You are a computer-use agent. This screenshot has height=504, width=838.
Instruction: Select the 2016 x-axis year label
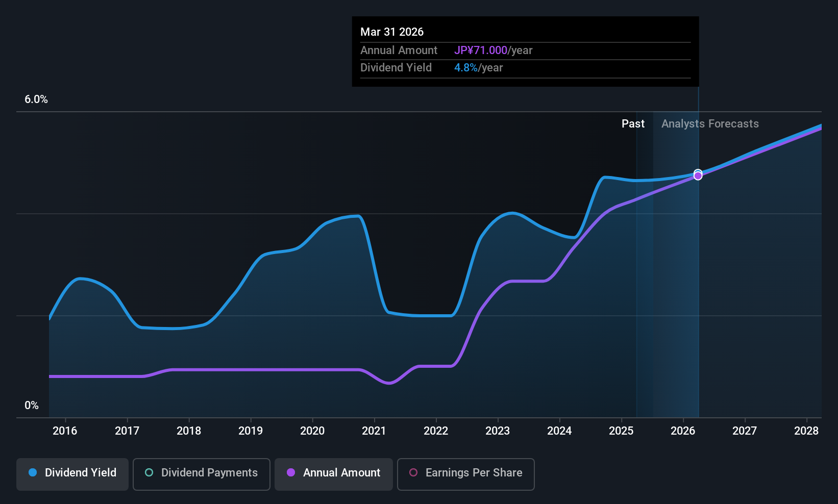point(65,431)
